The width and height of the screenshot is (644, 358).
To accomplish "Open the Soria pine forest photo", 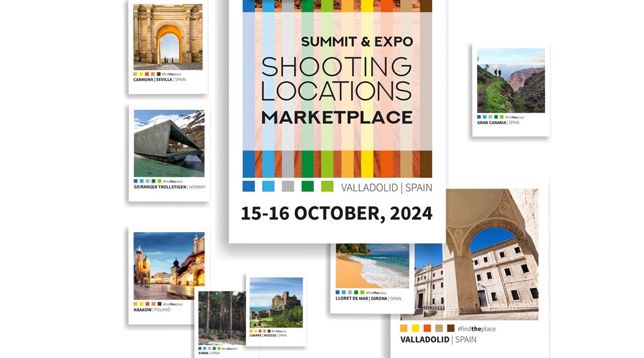I will pos(222,318).
